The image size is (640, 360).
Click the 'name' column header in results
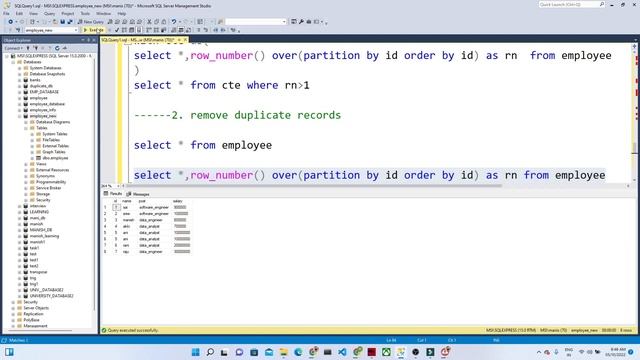coord(127,201)
